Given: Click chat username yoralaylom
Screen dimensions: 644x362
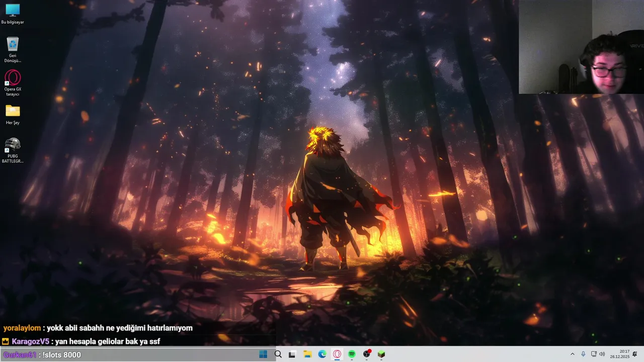Looking at the screenshot, I should (x=22, y=328).
